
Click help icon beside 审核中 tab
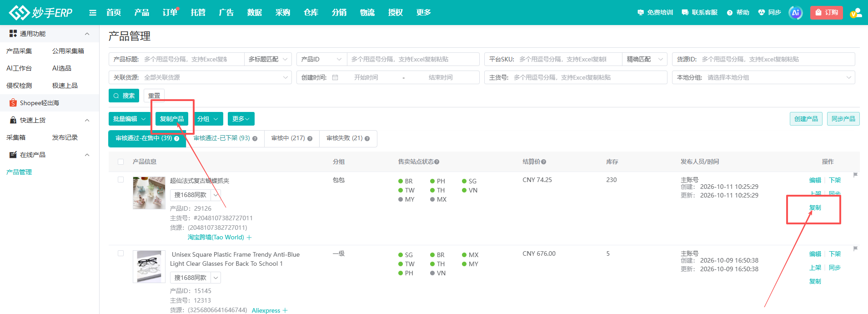[310, 138]
